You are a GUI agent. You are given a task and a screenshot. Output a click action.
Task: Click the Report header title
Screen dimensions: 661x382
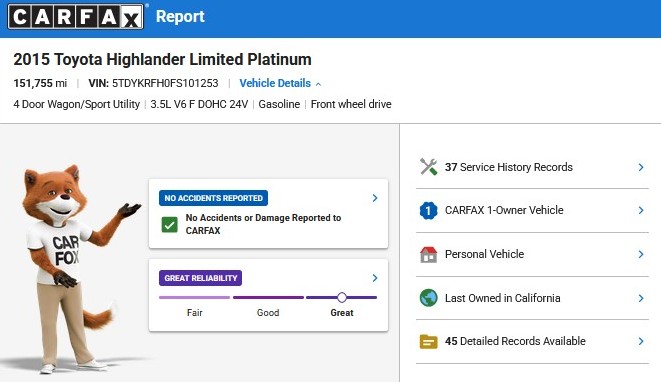pos(180,16)
